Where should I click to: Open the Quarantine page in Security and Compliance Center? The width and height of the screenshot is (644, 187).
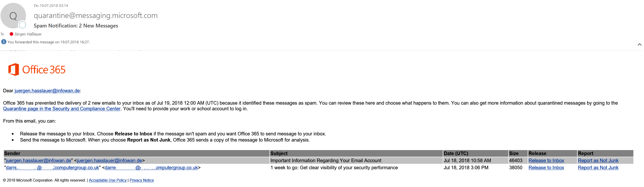pyautogui.click(x=62, y=109)
